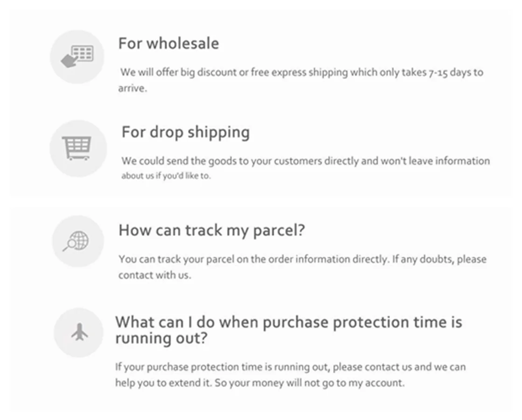Viewport: 522px width, 420px height.
Task: Click the airplane icon
Action: pos(79,332)
